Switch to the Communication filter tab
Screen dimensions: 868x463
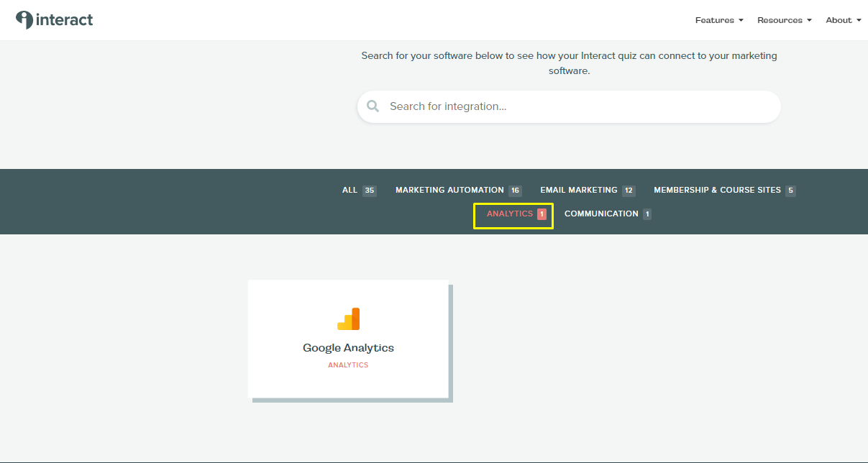tap(601, 214)
